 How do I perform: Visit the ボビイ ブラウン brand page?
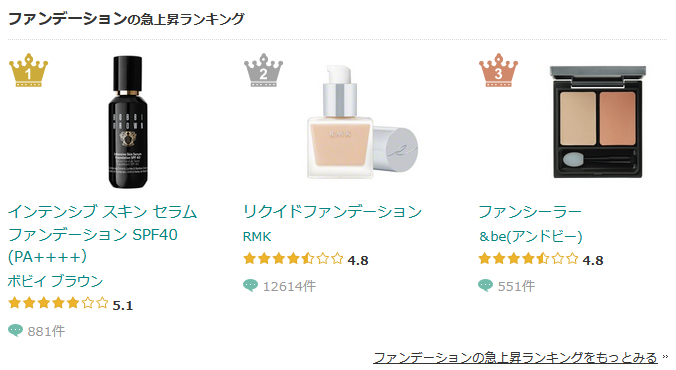(55, 281)
